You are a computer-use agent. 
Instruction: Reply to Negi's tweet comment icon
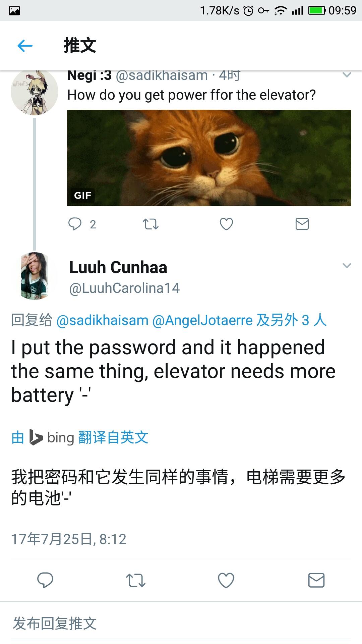[x=75, y=224]
